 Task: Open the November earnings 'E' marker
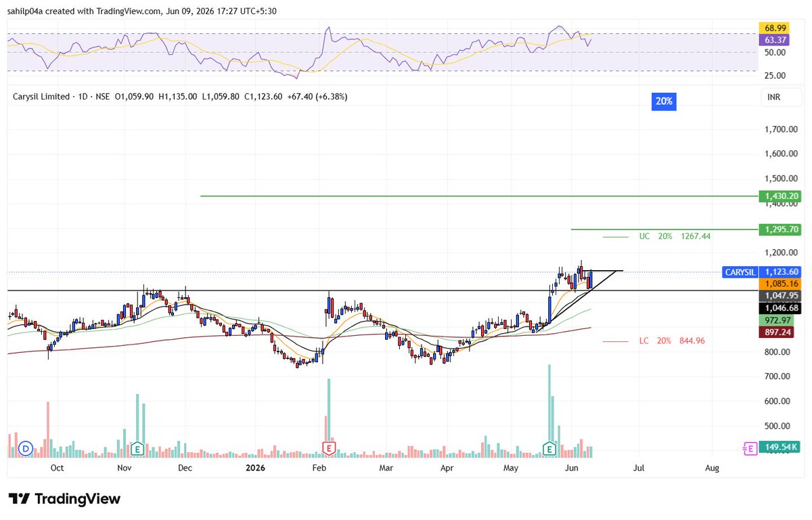137,448
